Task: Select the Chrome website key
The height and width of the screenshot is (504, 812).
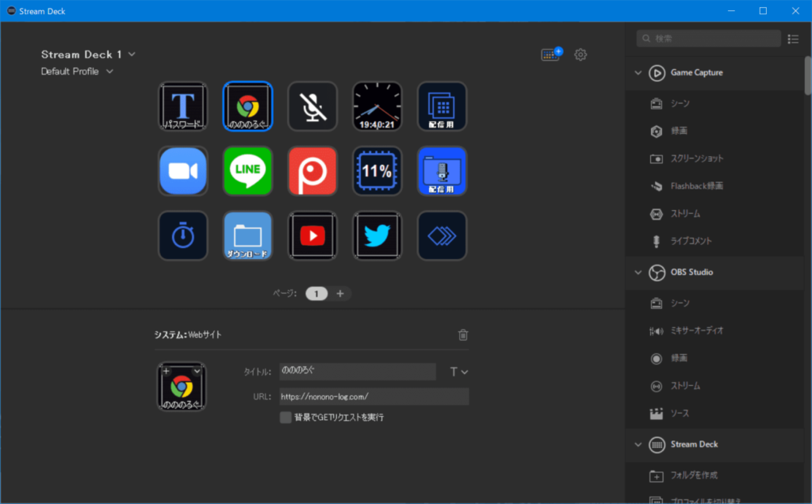Action: [x=247, y=106]
